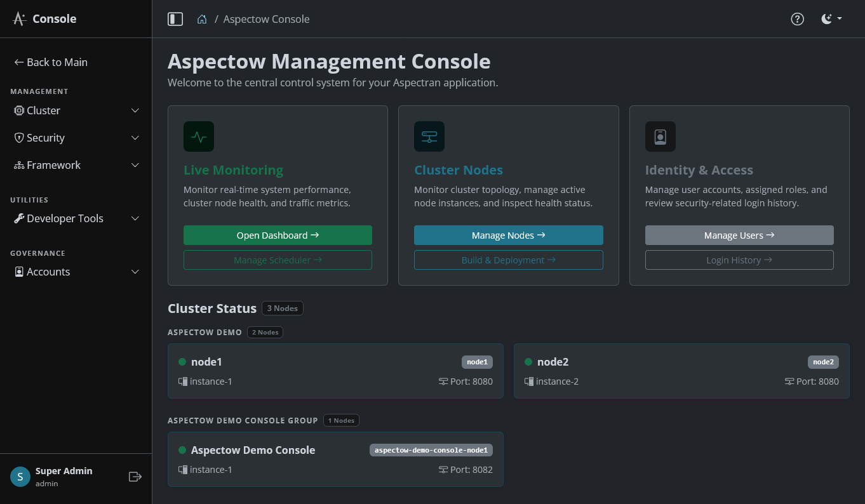
Task: Open the dark mode theme switcher
Action: point(831,19)
